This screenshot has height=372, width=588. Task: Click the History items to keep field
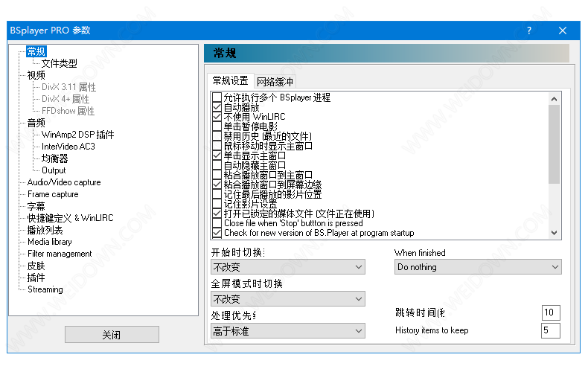point(551,330)
